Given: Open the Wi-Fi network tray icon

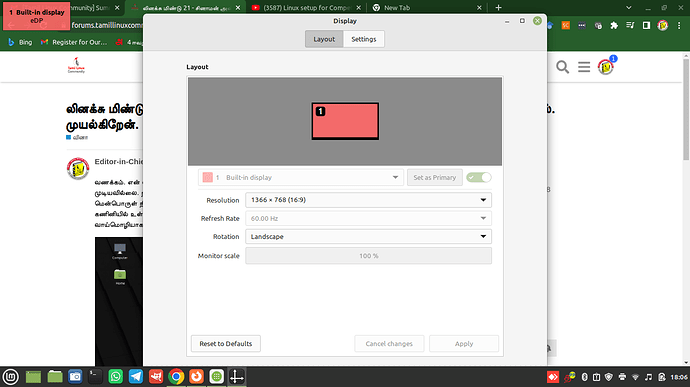Looking at the screenshot, I should 635,377.
